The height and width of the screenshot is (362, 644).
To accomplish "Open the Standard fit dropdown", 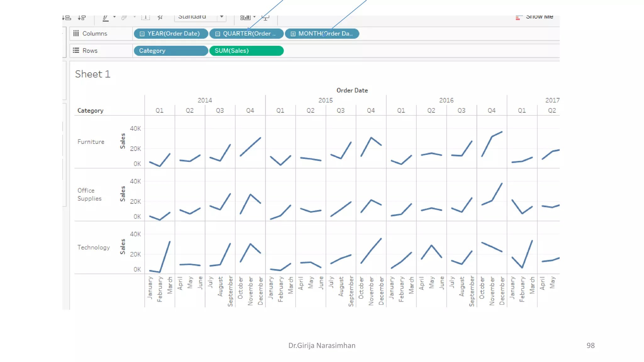I will coord(222,17).
